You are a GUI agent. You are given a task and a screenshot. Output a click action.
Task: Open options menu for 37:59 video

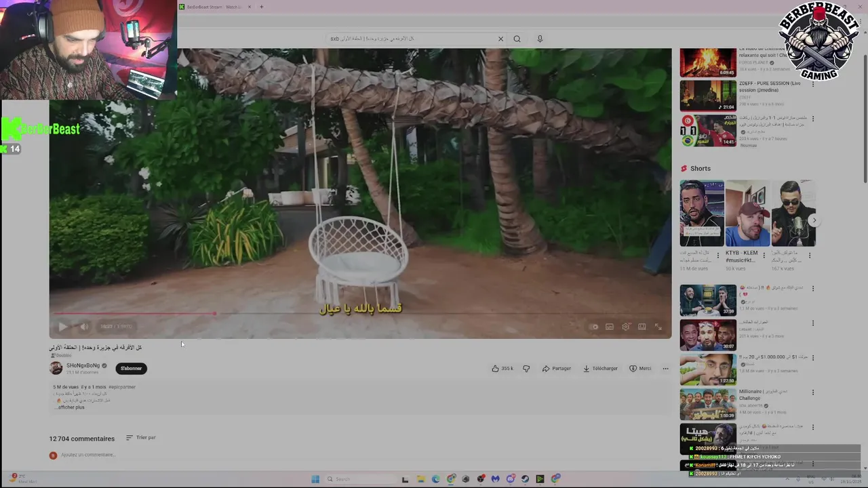[x=813, y=289]
